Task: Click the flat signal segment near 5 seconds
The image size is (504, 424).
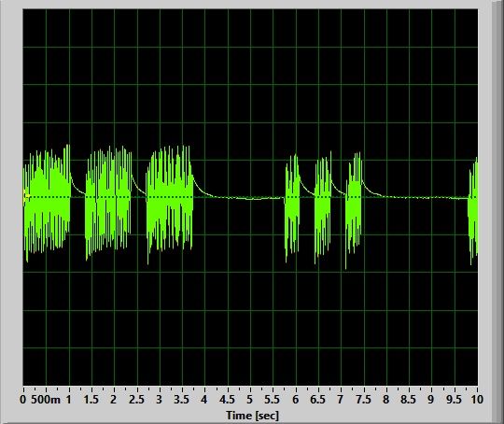Action: [250, 198]
